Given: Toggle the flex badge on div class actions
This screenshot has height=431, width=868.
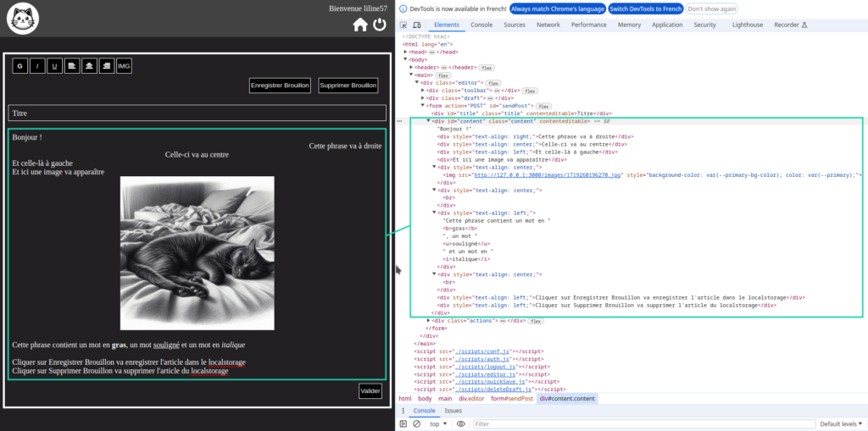Looking at the screenshot, I should [536, 321].
